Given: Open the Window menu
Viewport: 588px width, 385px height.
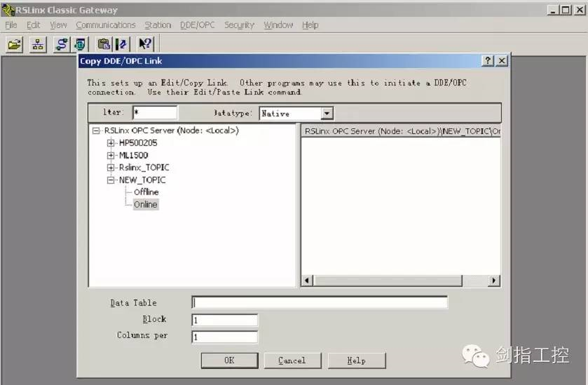Looking at the screenshot, I should [278, 25].
